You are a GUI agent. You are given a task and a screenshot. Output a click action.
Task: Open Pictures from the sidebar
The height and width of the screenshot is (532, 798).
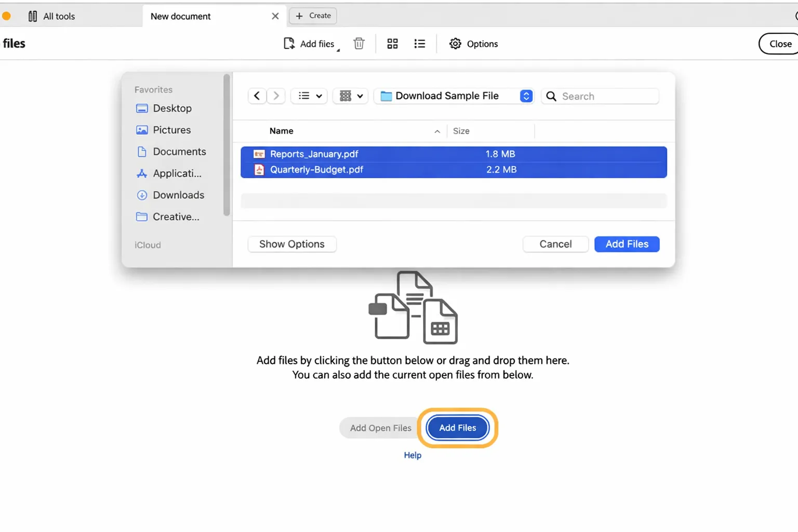click(x=171, y=130)
